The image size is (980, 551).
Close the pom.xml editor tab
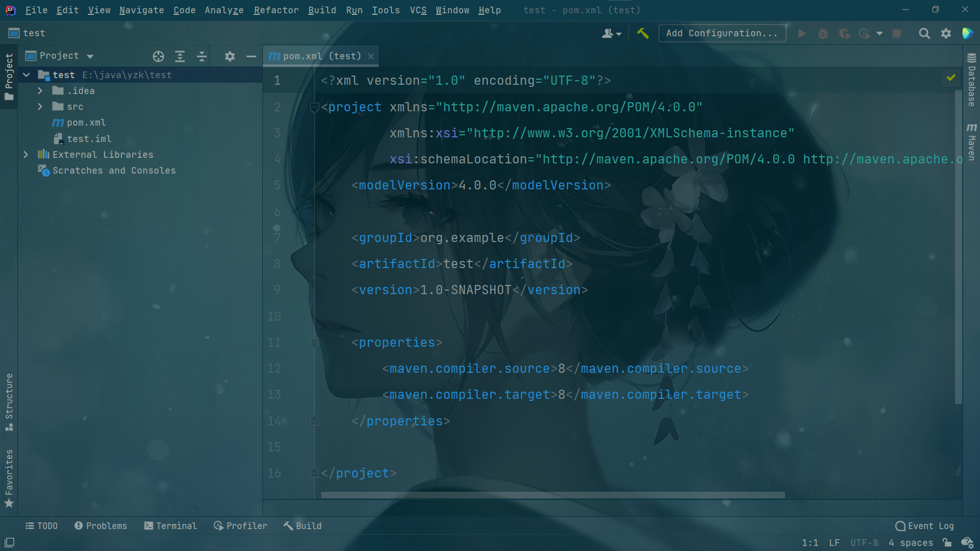[x=371, y=56]
